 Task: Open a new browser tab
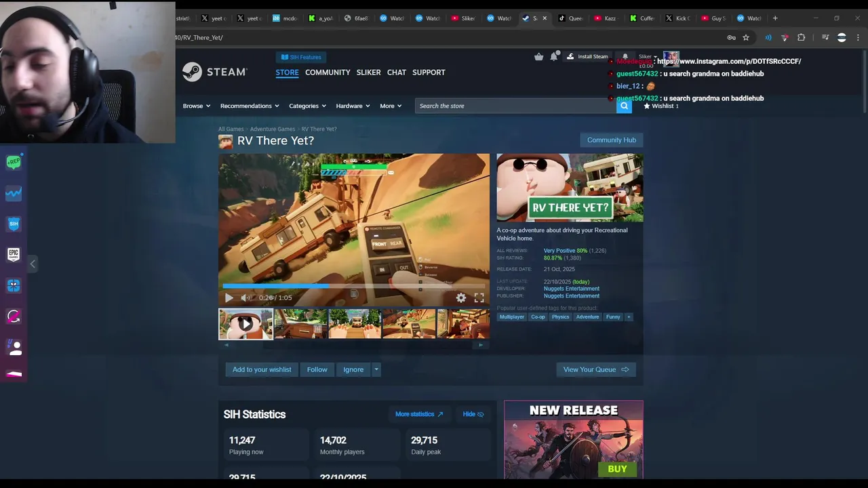[775, 18]
